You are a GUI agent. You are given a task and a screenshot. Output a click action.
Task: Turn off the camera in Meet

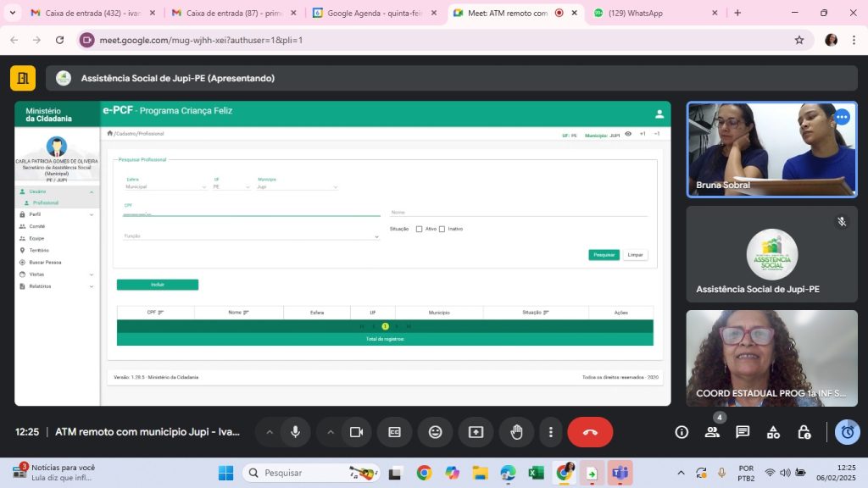click(356, 432)
